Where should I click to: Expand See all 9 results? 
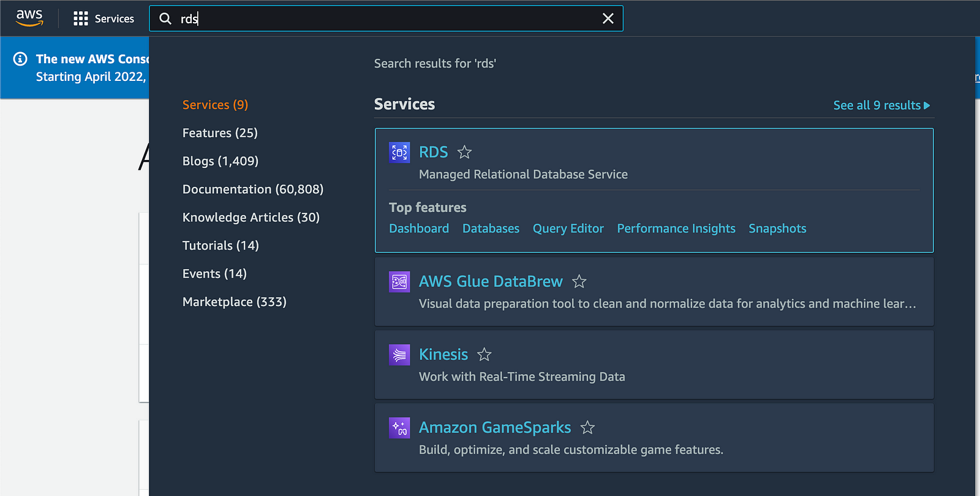coord(881,105)
